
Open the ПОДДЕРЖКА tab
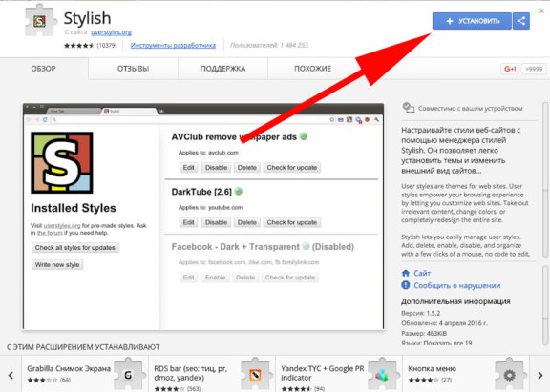[222, 69]
